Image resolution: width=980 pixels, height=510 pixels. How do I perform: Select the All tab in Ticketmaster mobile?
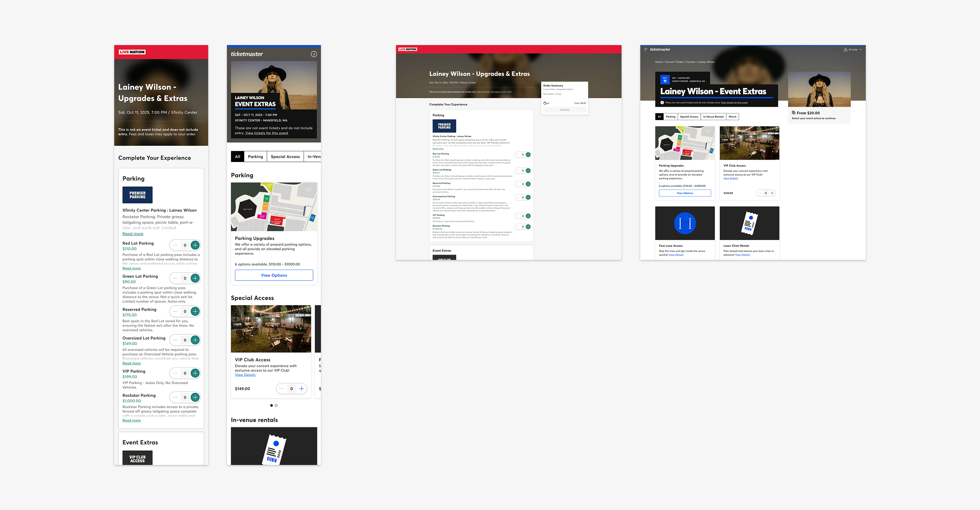pyautogui.click(x=237, y=157)
